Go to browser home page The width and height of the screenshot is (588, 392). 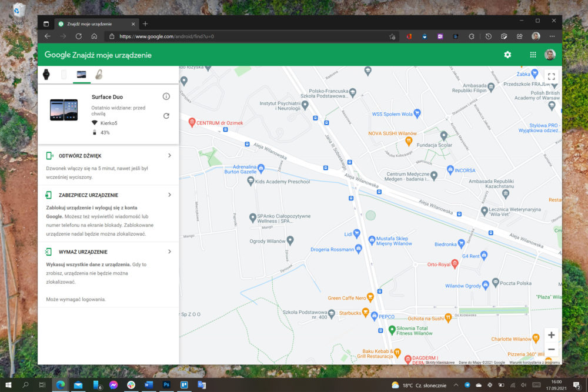click(x=94, y=36)
